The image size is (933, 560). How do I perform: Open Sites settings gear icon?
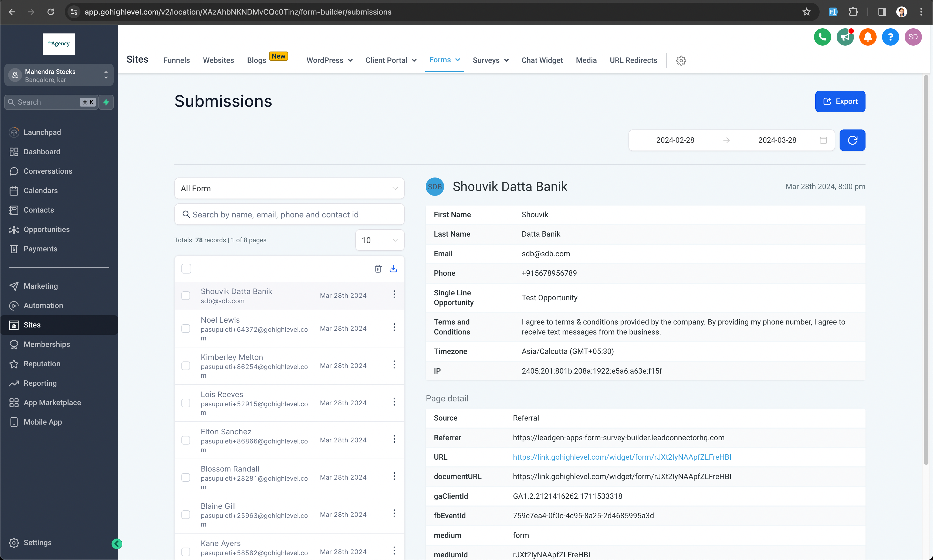click(681, 60)
